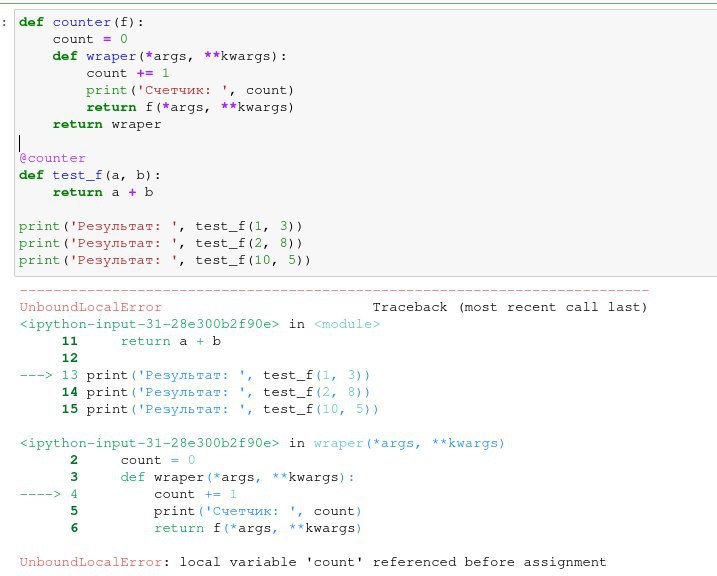717x576 pixels.
Task: Click the '@counter' decorator line
Action: pos(52,158)
